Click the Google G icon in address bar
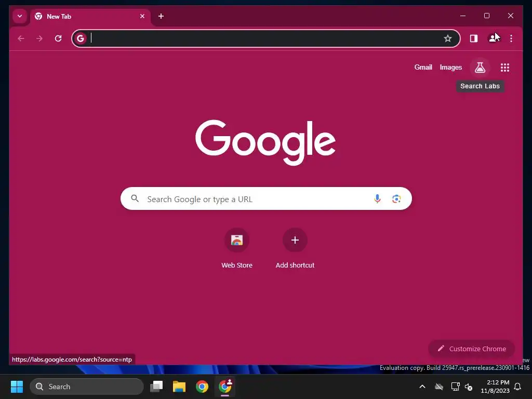Image resolution: width=532 pixels, height=399 pixels. click(x=81, y=38)
